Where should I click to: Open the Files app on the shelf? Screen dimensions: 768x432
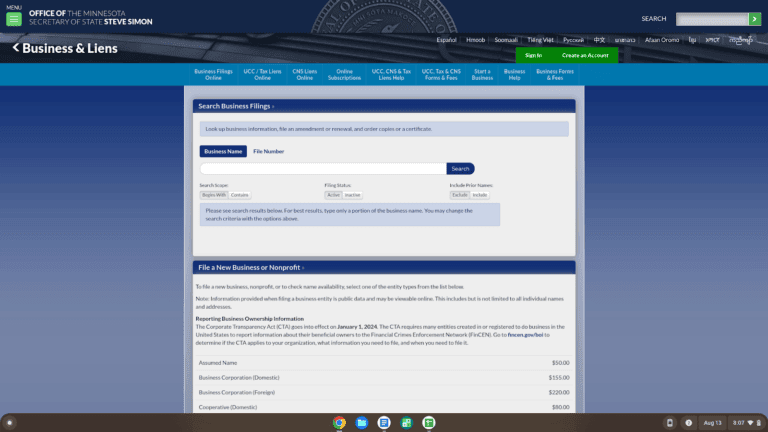(361, 423)
